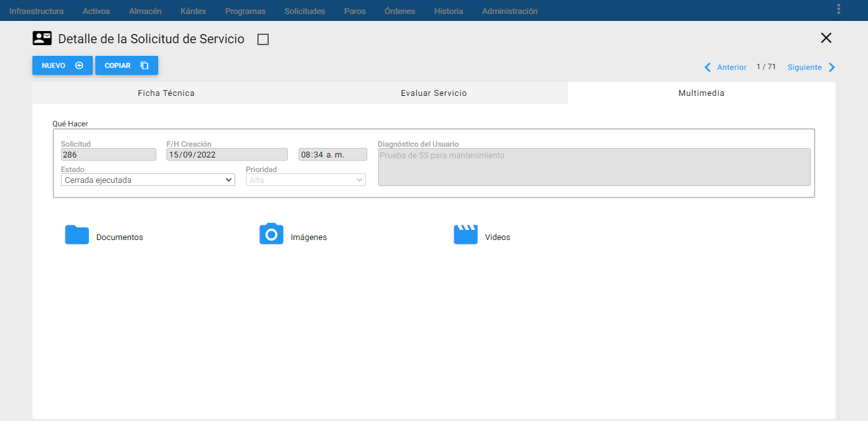Click the NUEVO button
The width and height of the screenshot is (868, 421).
point(62,65)
